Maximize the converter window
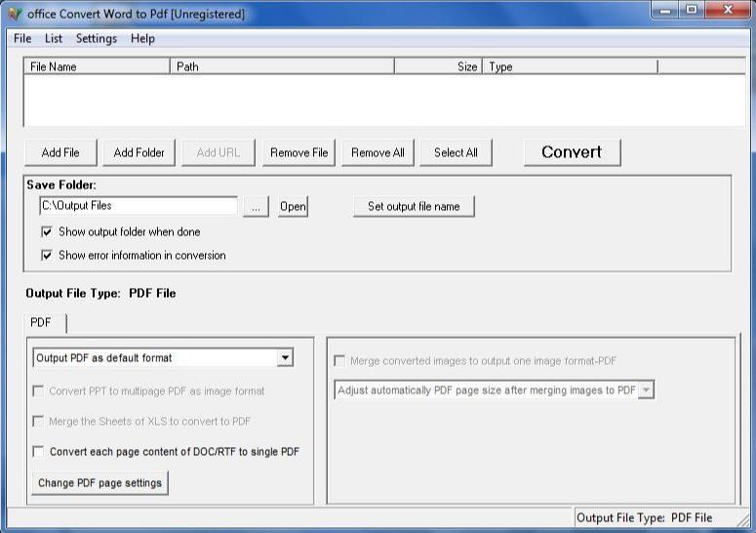The height and width of the screenshot is (533, 756). pos(692,10)
